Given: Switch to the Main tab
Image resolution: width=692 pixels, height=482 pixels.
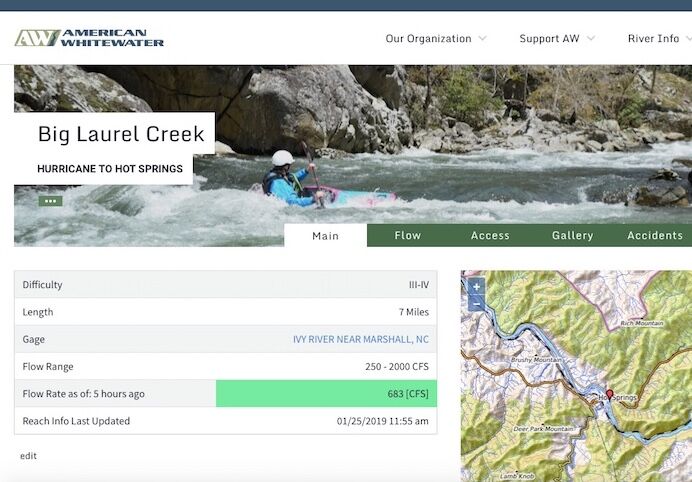Looking at the screenshot, I should (326, 235).
